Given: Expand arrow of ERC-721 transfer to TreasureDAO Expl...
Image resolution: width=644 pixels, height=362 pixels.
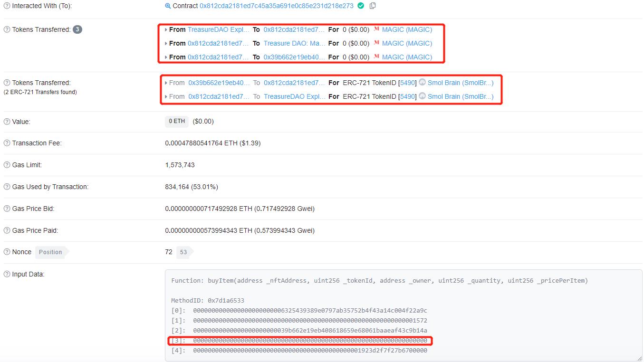Looking at the screenshot, I should [x=166, y=96].
